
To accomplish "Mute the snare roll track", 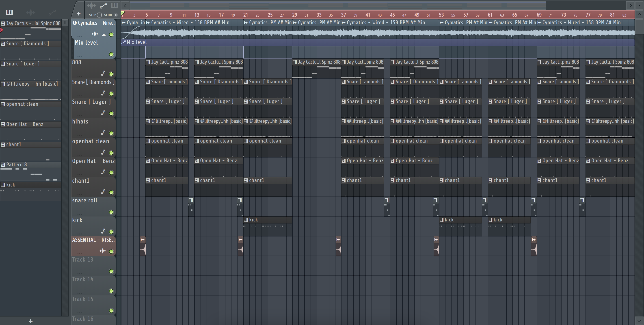I will (x=111, y=212).
